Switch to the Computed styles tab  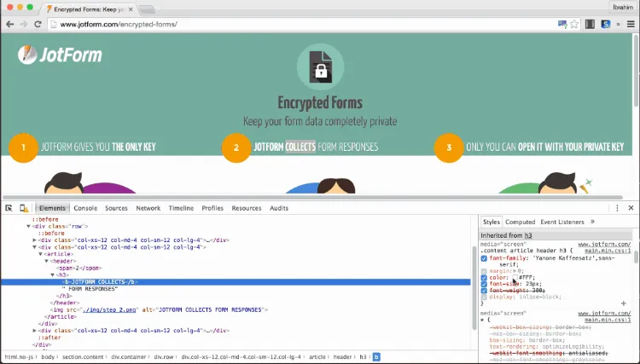[x=520, y=222]
